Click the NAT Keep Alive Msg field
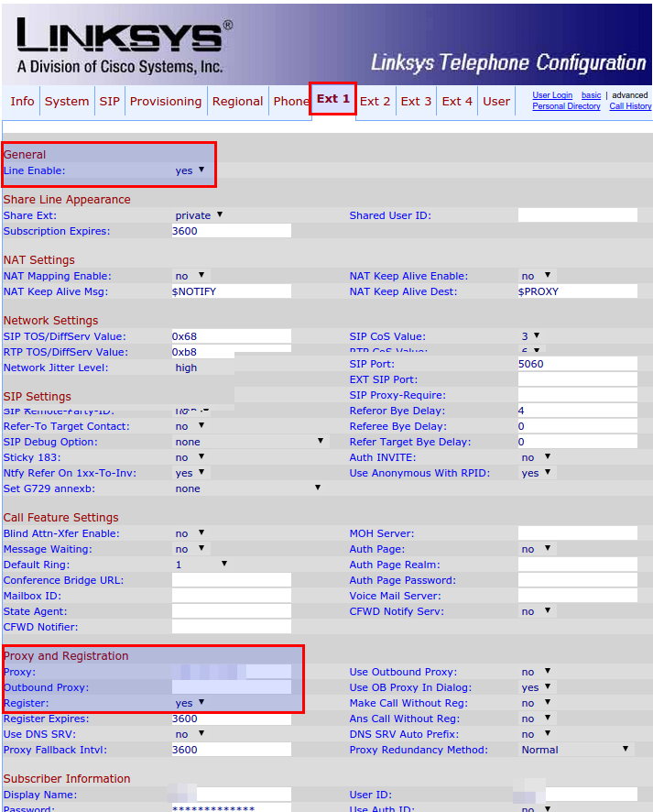 pyautogui.click(x=232, y=291)
